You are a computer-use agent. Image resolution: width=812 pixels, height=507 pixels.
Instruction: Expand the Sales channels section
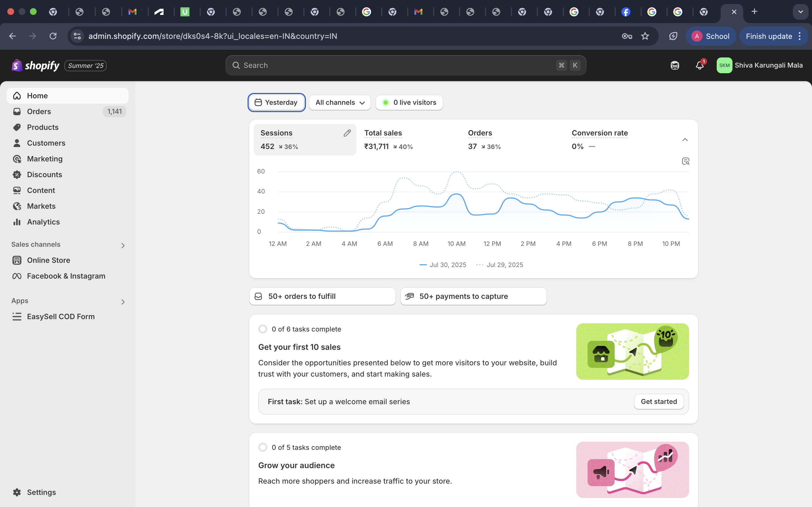[123, 245]
